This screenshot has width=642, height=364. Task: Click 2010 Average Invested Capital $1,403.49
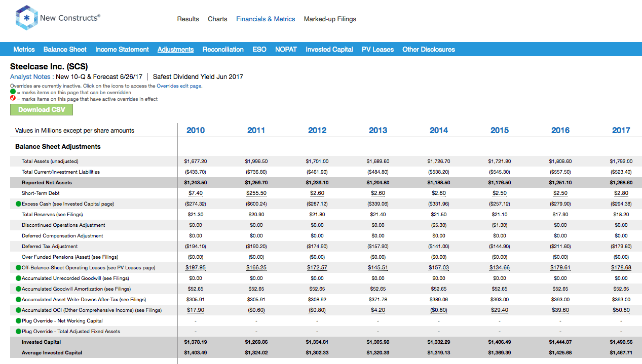(x=196, y=353)
